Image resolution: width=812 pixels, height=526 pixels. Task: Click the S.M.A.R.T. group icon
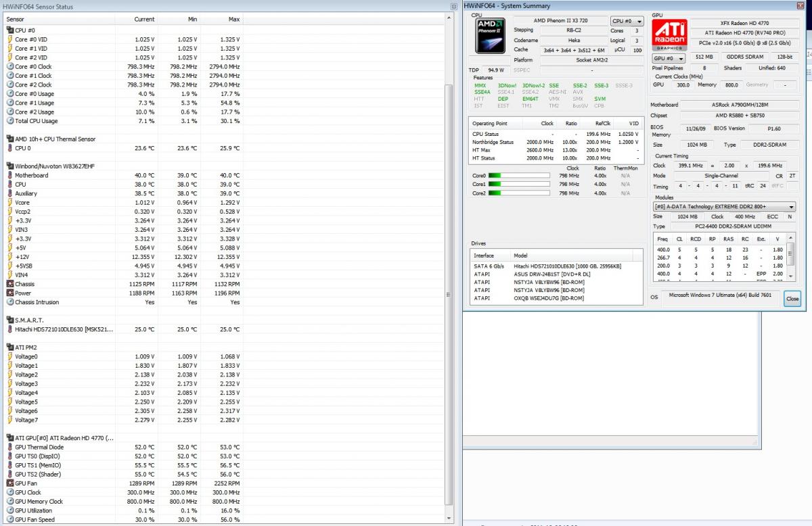click(9, 320)
